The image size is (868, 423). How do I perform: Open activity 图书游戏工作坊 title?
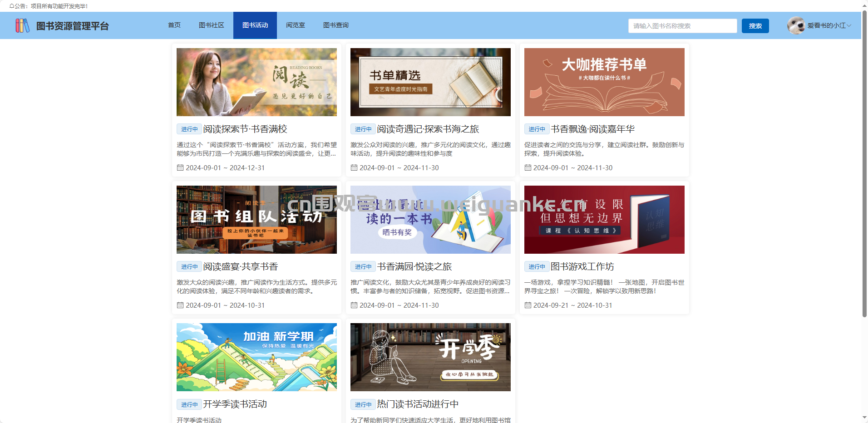tap(582, 266)
